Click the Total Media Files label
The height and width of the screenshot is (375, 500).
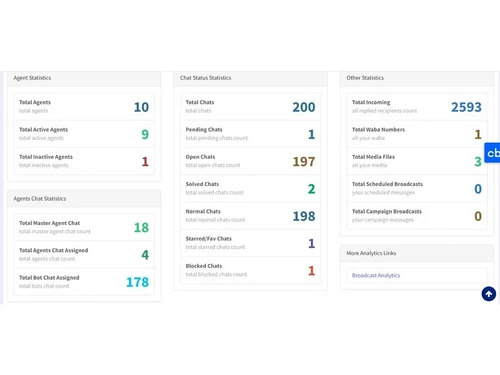coord(373,157)
